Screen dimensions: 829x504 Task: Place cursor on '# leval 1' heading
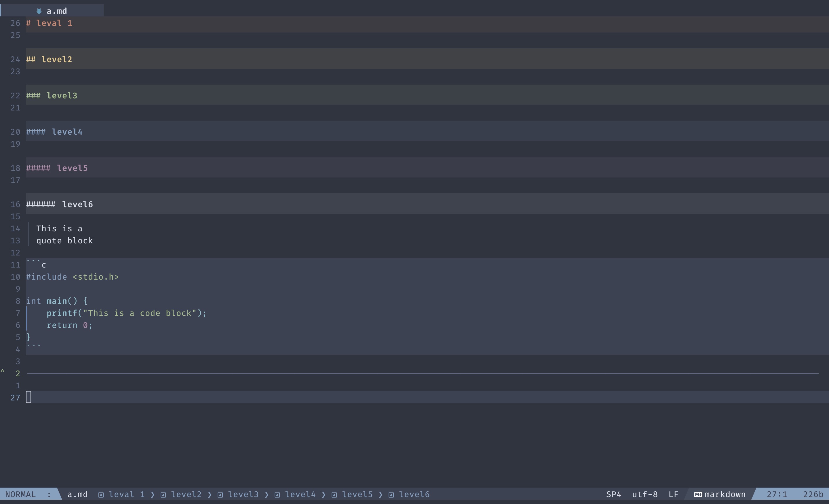pyautogui.click(x=49, y=23)
